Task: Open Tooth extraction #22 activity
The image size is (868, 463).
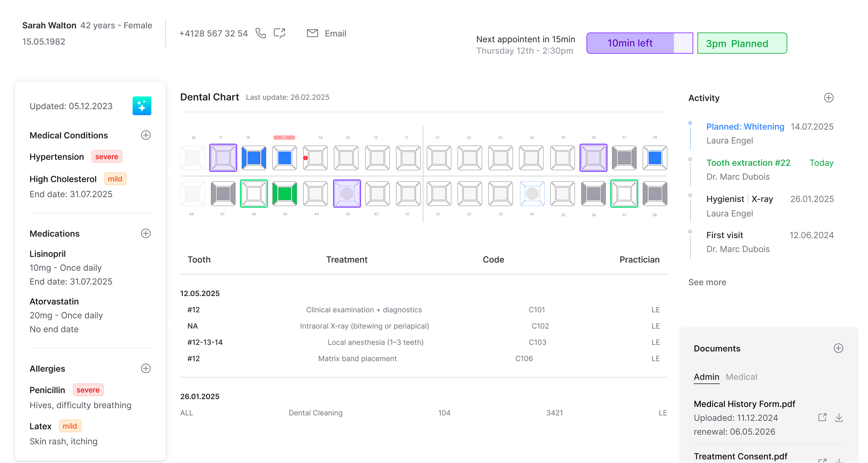Action: (x=748, y=163)
